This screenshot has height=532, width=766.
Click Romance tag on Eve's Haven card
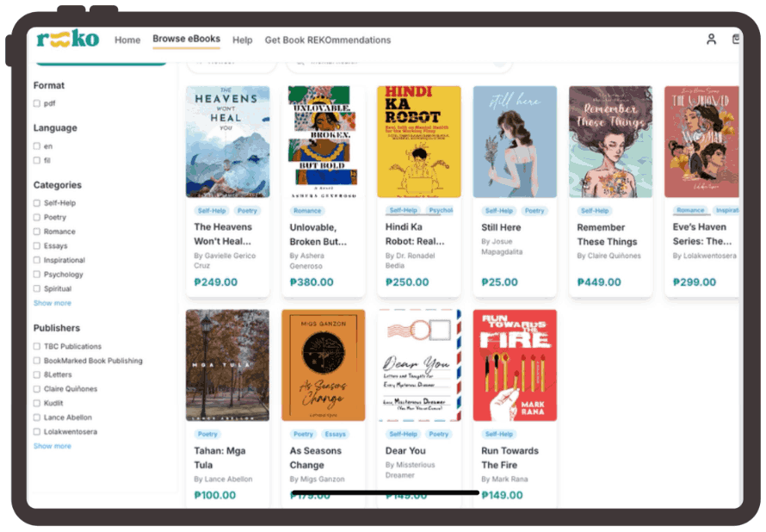(690, 210)
